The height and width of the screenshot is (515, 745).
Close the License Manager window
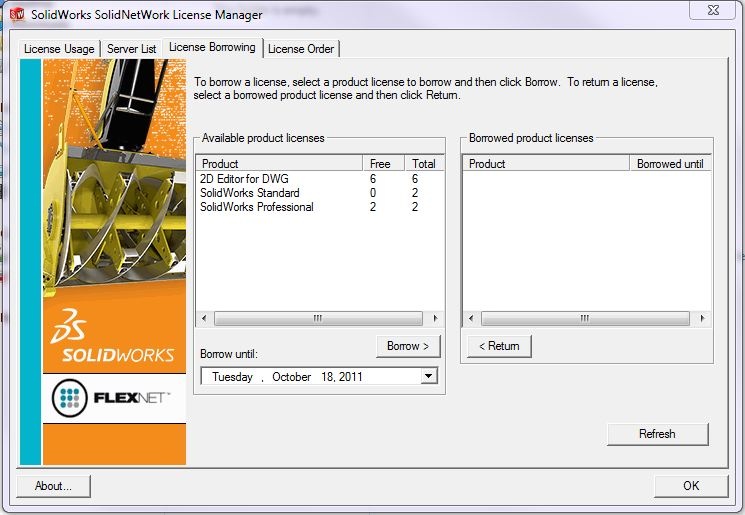click(x=713, y=10)
